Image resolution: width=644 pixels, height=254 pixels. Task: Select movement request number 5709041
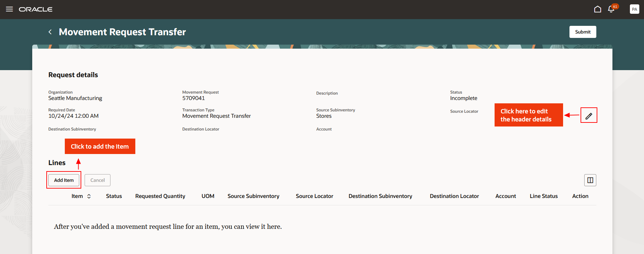(193, 98)
